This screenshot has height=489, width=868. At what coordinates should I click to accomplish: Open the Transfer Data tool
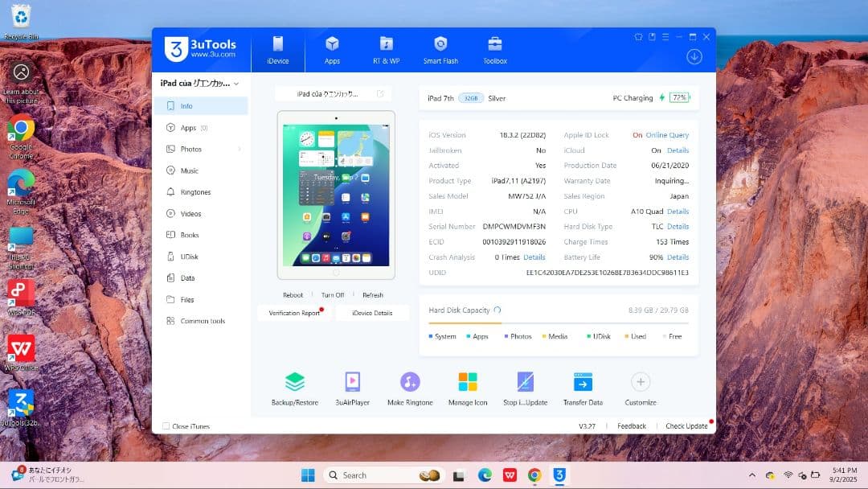pyautogui.click(x=582, y=388)
